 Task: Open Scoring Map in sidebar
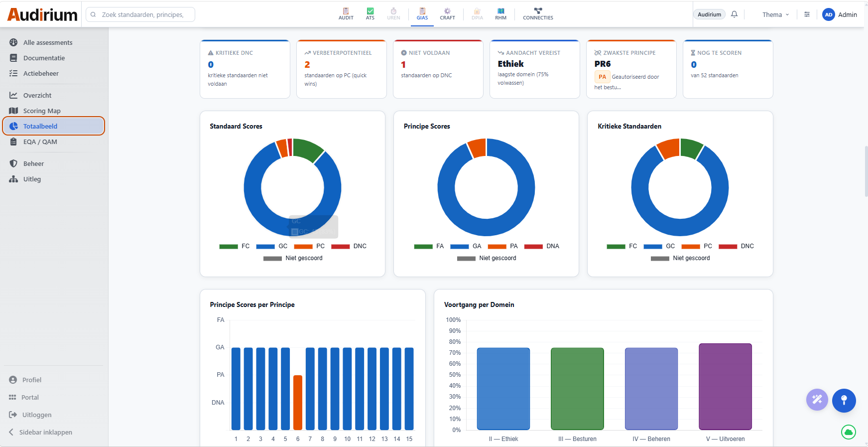pyautogui.click(x=54, y=111)
